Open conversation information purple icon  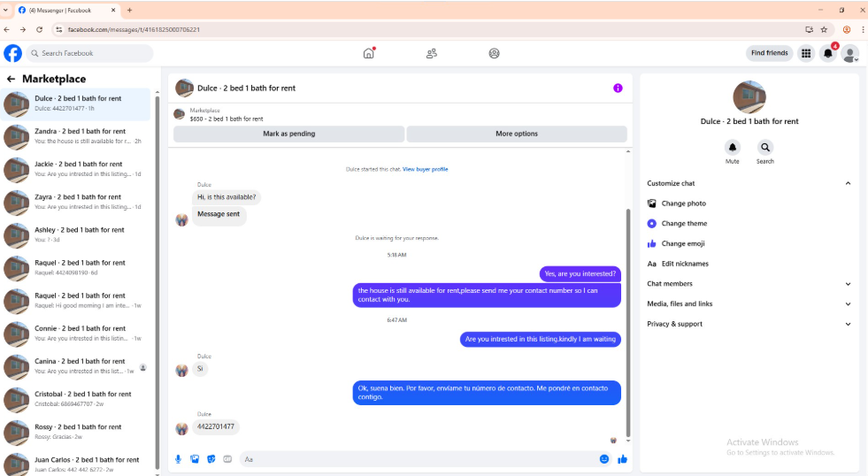(618, 88)
